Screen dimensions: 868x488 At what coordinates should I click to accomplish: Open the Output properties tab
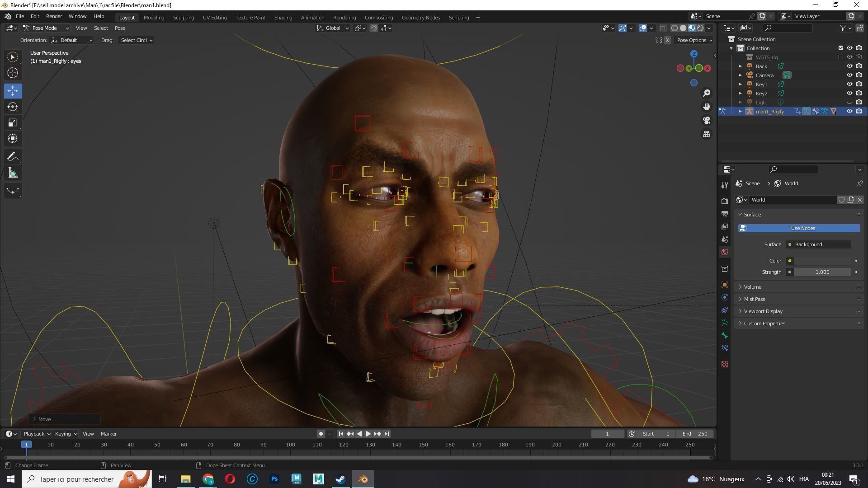[x=725, y=214]
